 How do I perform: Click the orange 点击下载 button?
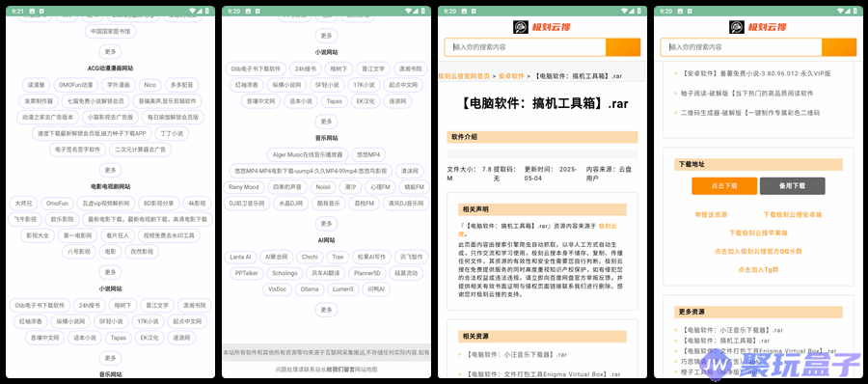click(x=724, y=186)
